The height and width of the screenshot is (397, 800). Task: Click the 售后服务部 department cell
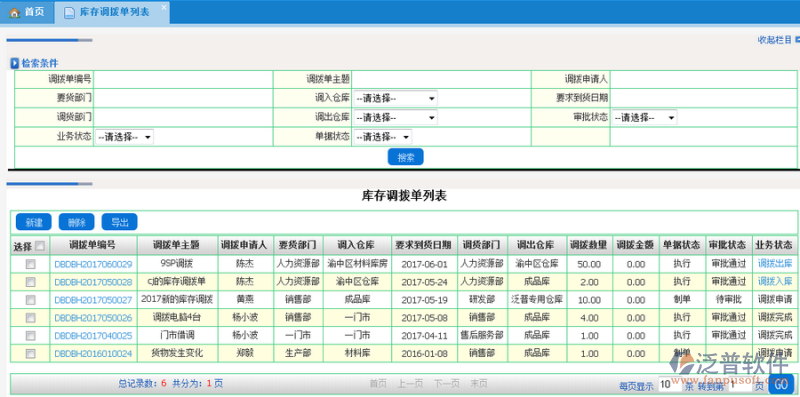tap(482, 335)
